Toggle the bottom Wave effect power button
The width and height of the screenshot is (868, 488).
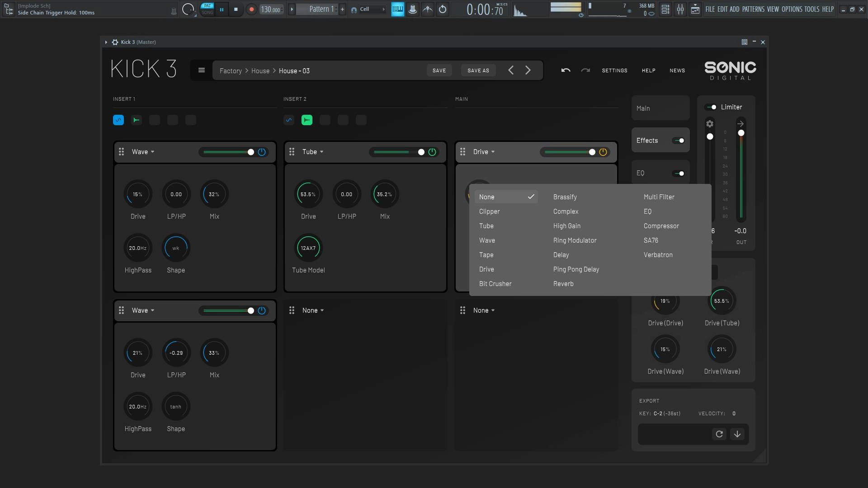[x=262, y=311]
